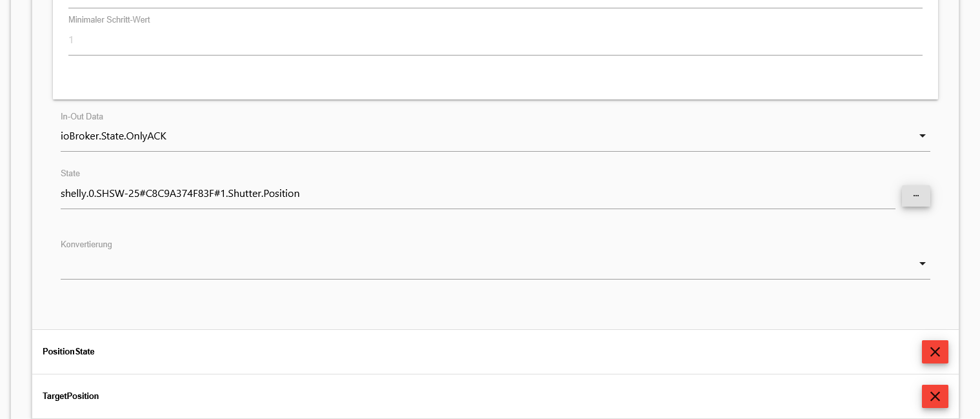Click the "Minimaler Schritt-Wert" label
The image size is (980, 419).
pos(109,20)
